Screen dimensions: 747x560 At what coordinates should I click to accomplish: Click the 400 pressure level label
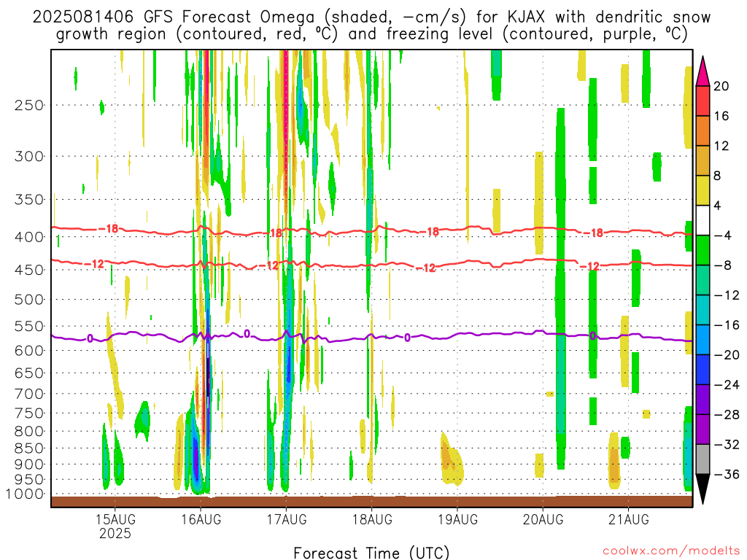tap(29, 237)
